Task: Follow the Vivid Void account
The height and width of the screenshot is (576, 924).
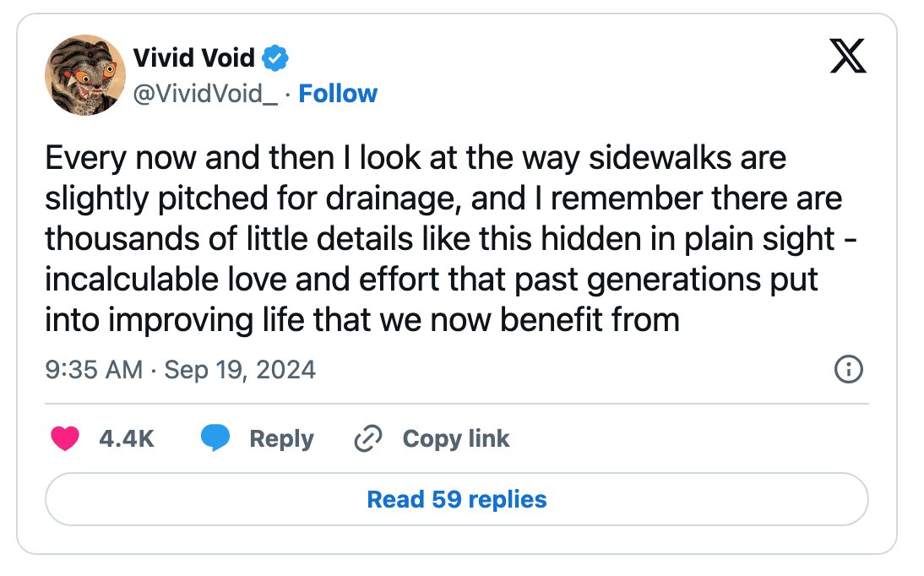Action: [x=338, y=93]
